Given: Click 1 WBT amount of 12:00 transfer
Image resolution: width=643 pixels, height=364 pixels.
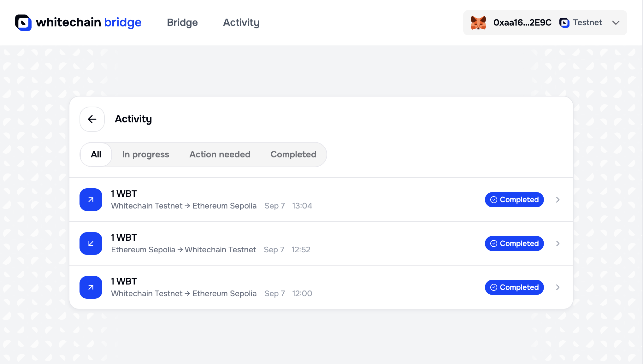Looking at the screenshot, I should pyautogui.click(x=124, y=281).
